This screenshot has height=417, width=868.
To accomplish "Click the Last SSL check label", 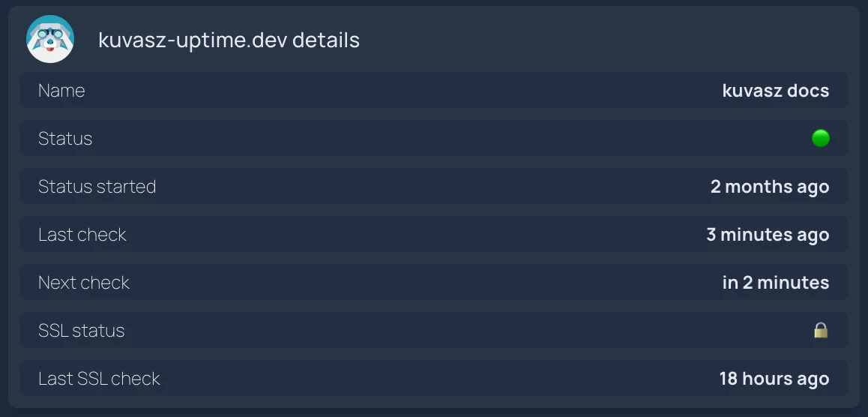I will coord(99,379).
